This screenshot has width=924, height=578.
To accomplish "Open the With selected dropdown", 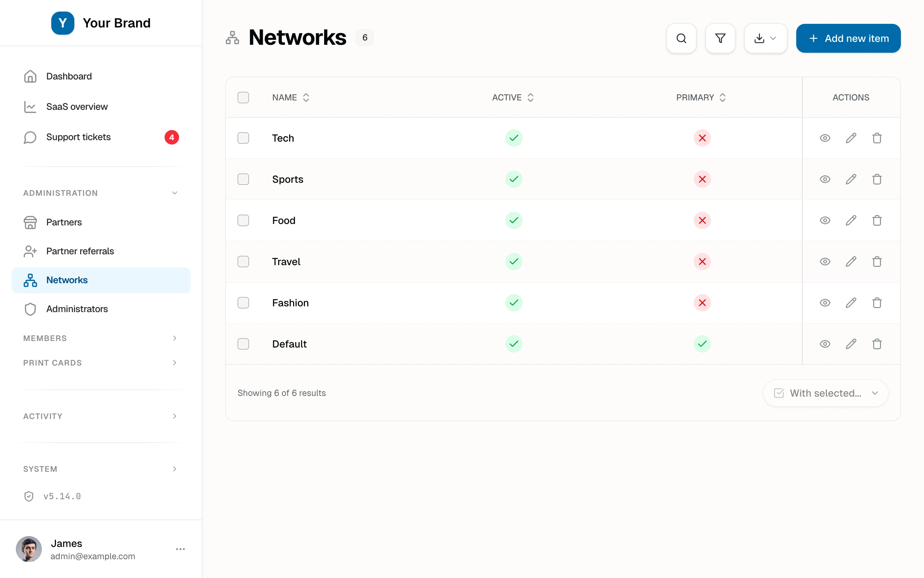I will [825, 393].
